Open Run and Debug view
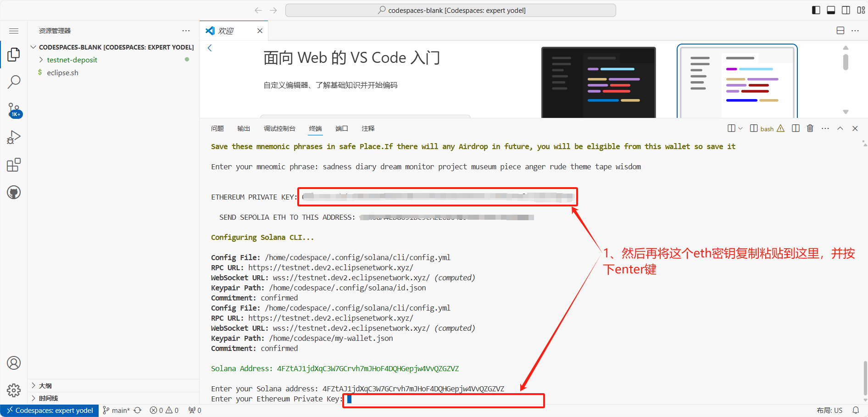 coord(14,137)
